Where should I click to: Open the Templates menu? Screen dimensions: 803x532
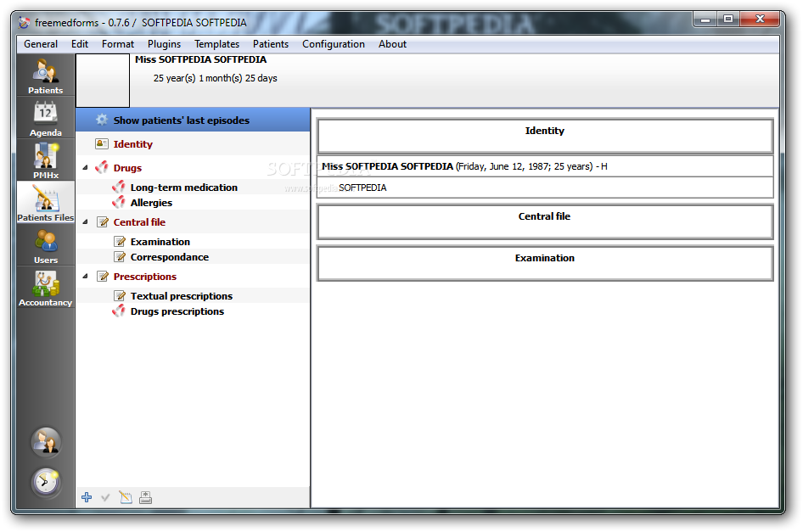pos(216,44)
